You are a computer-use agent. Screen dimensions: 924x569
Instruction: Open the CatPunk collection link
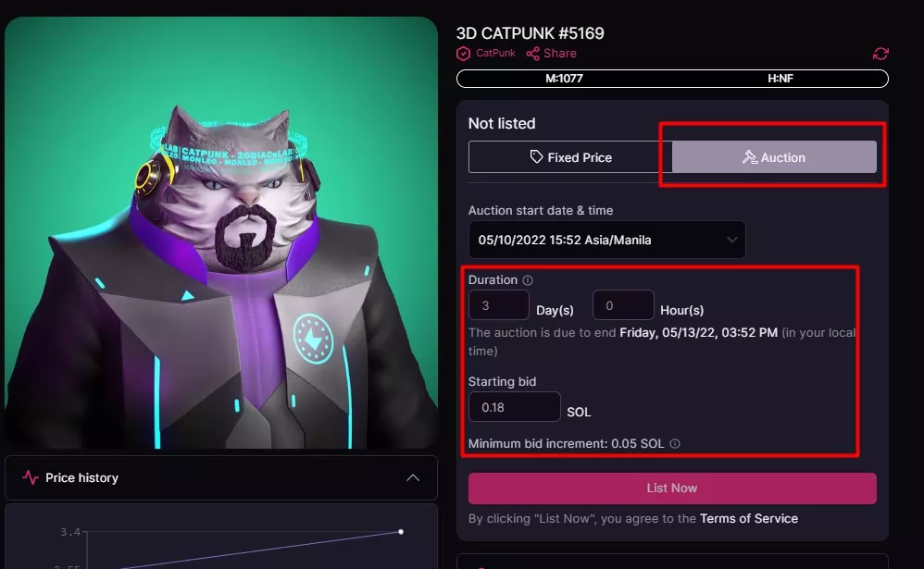pos(495,53)
